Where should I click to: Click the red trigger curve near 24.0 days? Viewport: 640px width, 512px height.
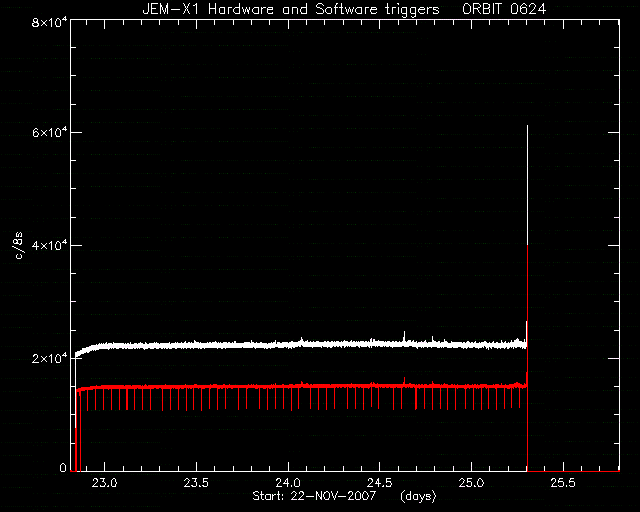point(288,386)
